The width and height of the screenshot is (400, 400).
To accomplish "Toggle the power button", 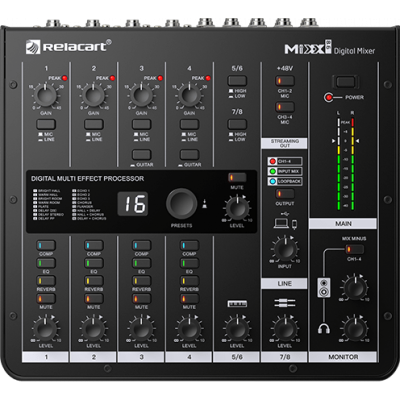I will click(x=346, y=82).
